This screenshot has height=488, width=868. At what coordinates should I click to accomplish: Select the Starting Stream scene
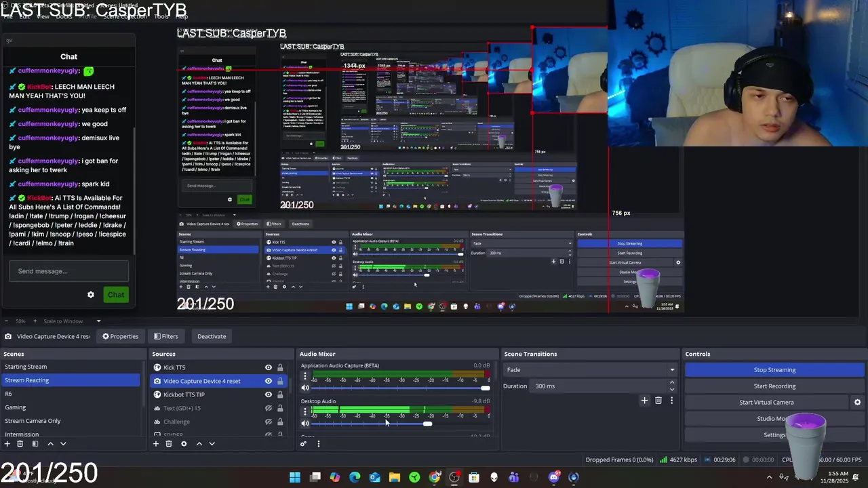[x=71, y=367]
